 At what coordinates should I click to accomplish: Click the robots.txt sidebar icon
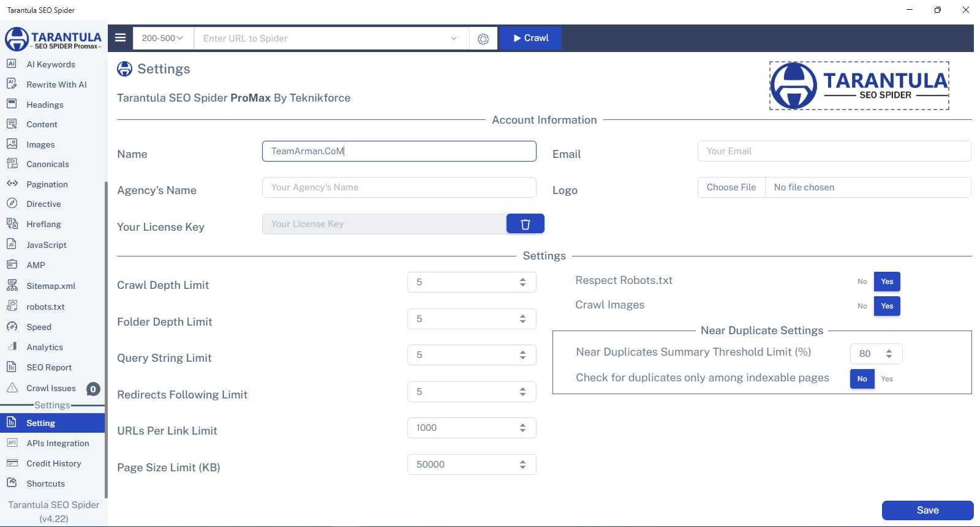click(x=12, y=306)
